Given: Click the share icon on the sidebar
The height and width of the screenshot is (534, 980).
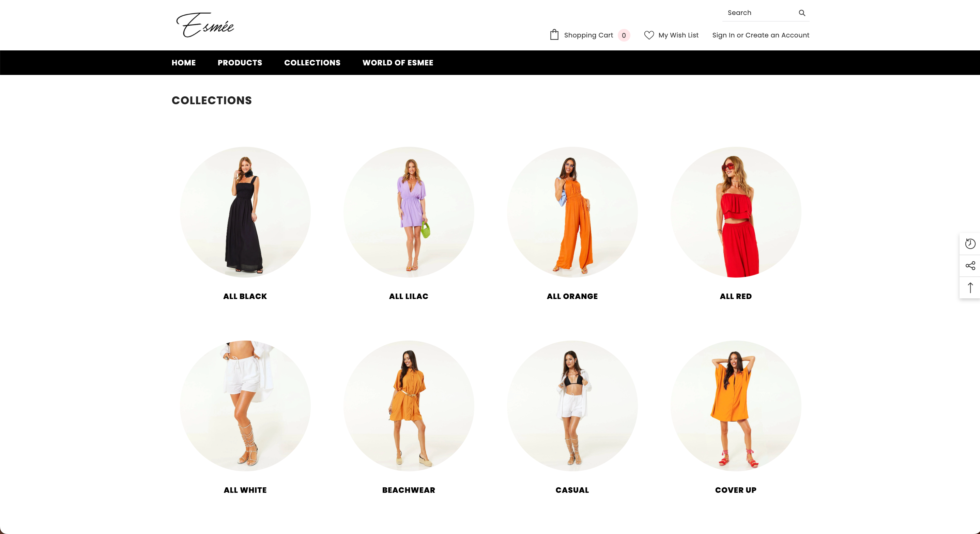Looking at the screenshot, I should click(x=970, y=266).
